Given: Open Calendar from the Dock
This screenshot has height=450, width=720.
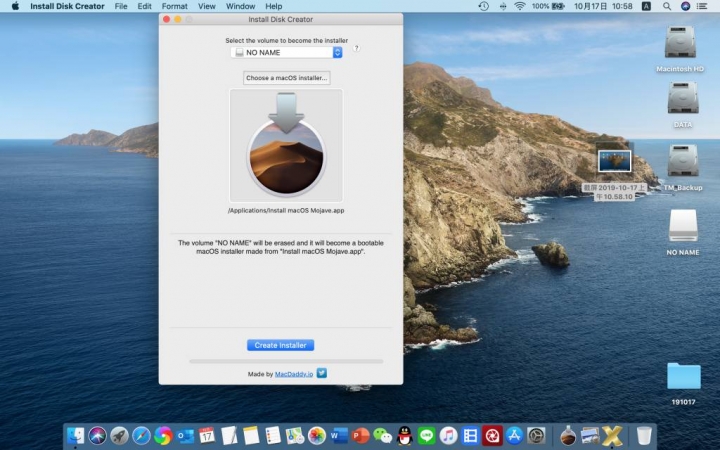Looking at the screenshot, I should pyautogui.click(x=207, y=435).
